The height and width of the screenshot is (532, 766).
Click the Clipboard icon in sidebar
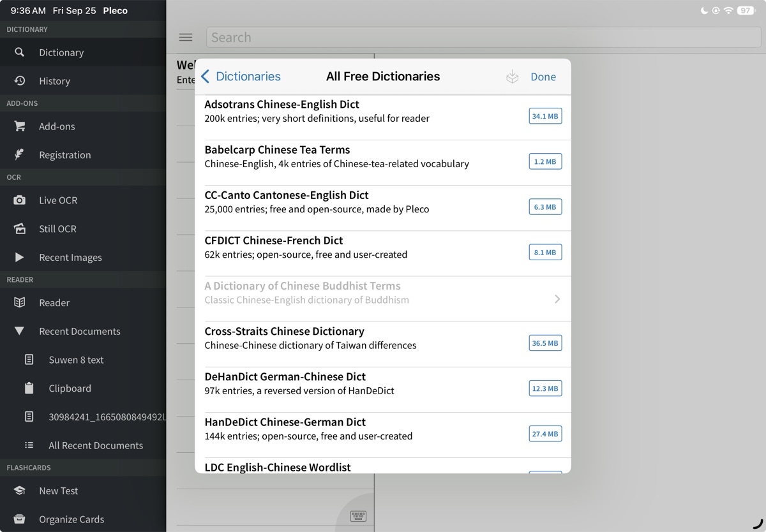[x=29, y=388]
